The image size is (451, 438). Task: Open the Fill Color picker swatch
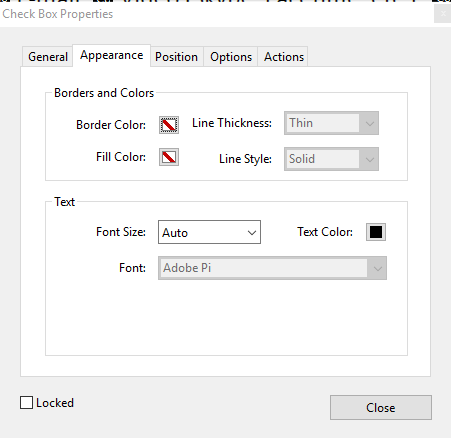click(169, 157)
